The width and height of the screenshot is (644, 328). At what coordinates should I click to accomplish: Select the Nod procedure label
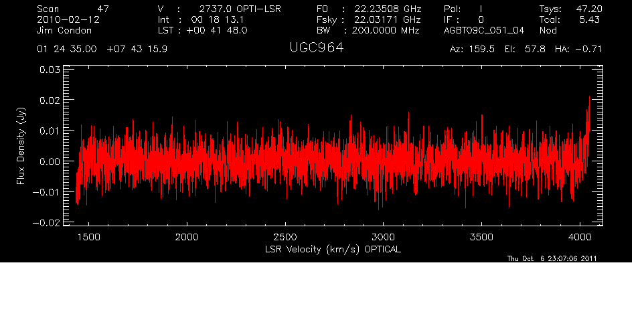click(548, 30)
